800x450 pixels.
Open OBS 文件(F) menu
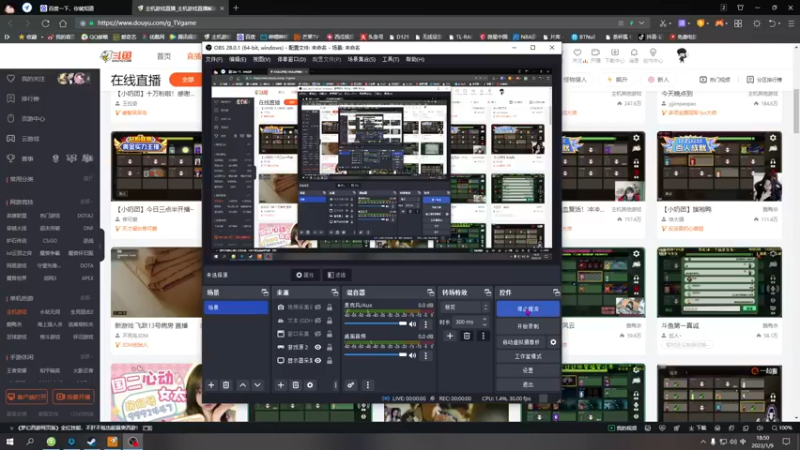point(214,60)
